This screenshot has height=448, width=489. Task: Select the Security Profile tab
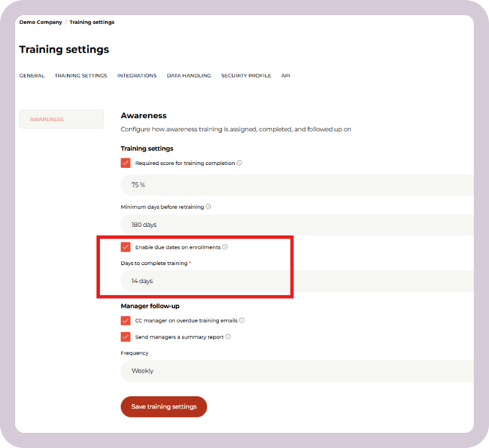pos(246,76)
